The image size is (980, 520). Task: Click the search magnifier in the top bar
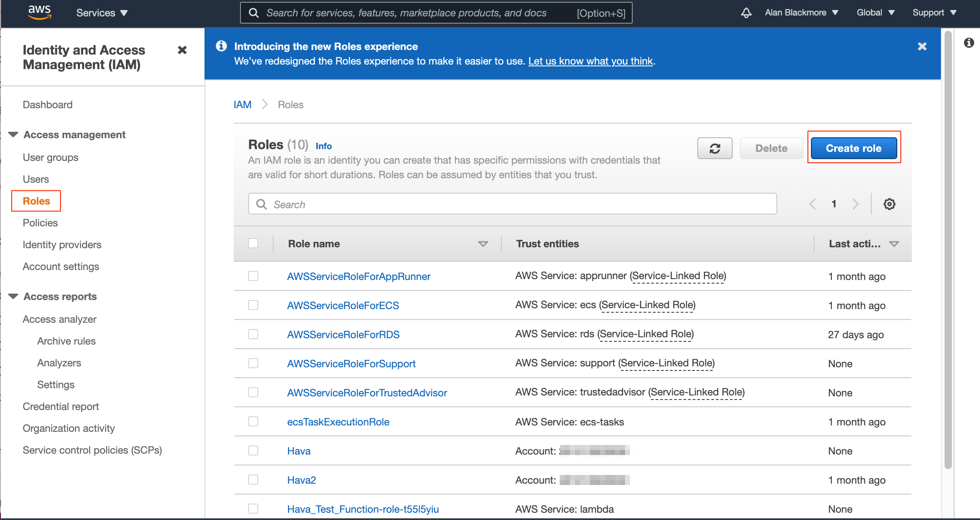click(254, 13)
